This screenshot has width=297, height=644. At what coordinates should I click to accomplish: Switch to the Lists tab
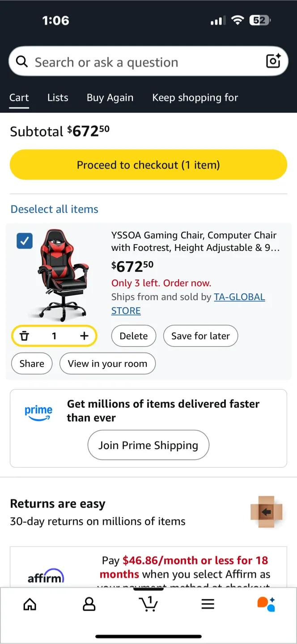coord(58,97)
